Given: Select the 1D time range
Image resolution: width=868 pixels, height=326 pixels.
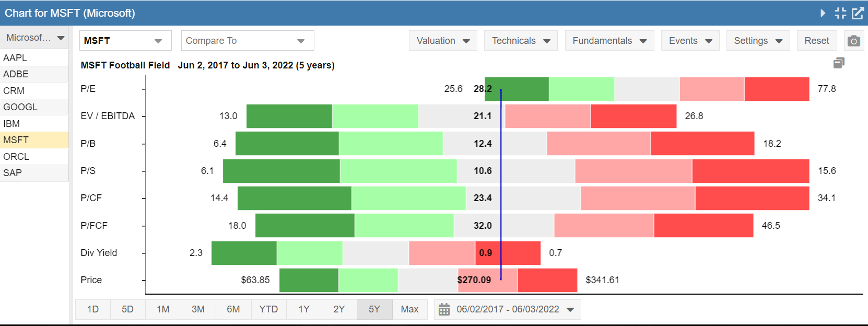Looking at the screenshot, I should pyautogui.click(x=93, y=309).
